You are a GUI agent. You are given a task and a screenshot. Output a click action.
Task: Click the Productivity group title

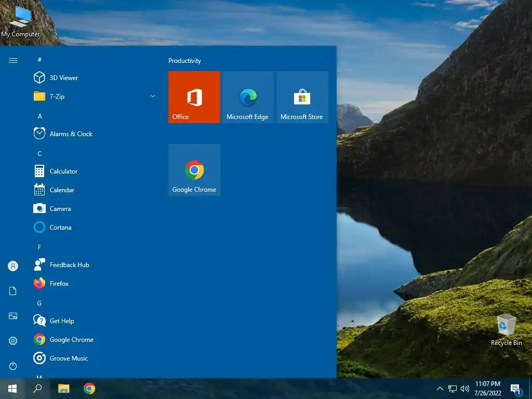pyautogui.click(x=184, y=61)
